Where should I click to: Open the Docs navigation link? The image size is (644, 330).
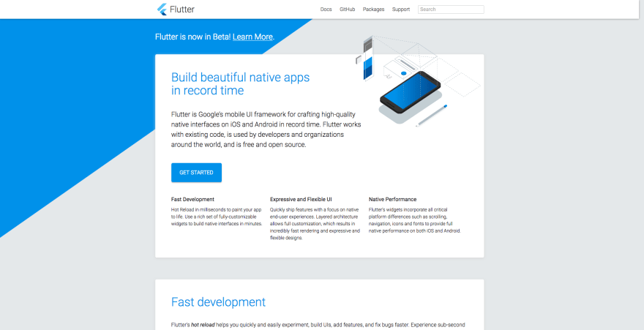[x=326, y=10]
